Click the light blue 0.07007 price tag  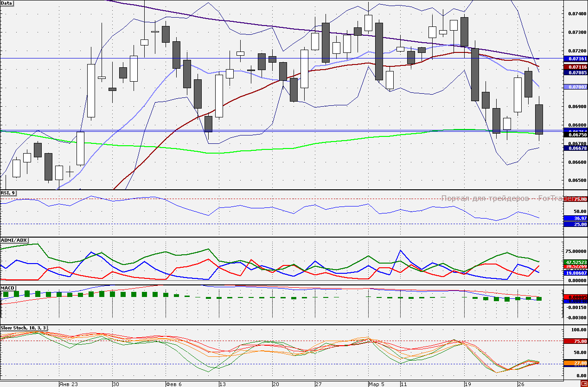[x=575, y=87]
